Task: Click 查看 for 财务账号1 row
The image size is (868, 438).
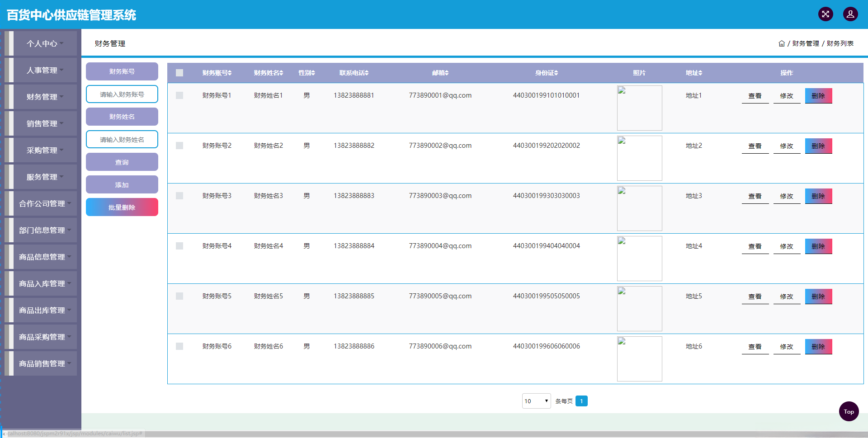Action: [x=755, y=96]
